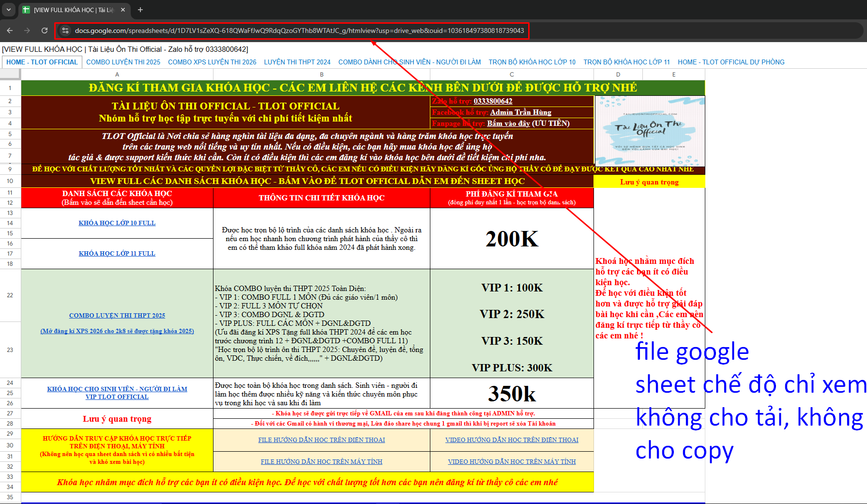Click the browser forward arrow
Image resolution: width=867 pixels, height=504 pixels.
(x=27, y=31)
